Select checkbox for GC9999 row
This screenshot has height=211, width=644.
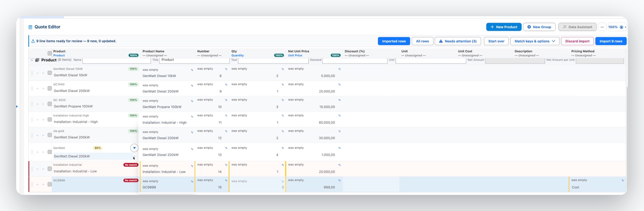pos(50,184)
